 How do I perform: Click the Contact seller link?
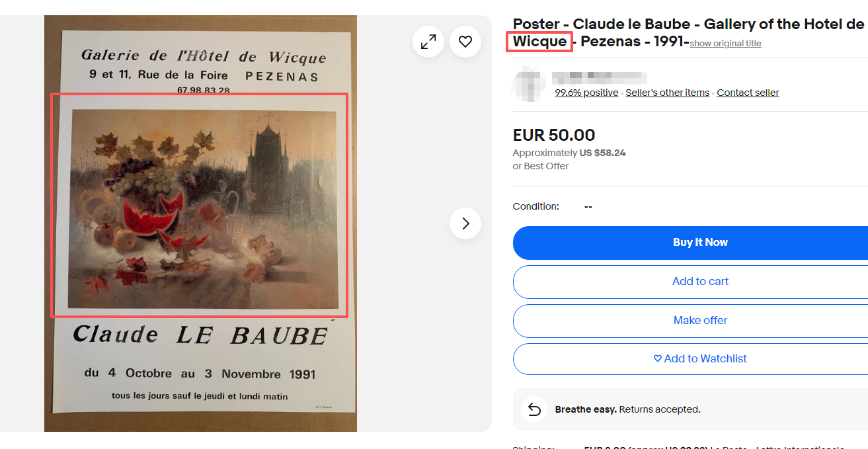coord(748,93)
